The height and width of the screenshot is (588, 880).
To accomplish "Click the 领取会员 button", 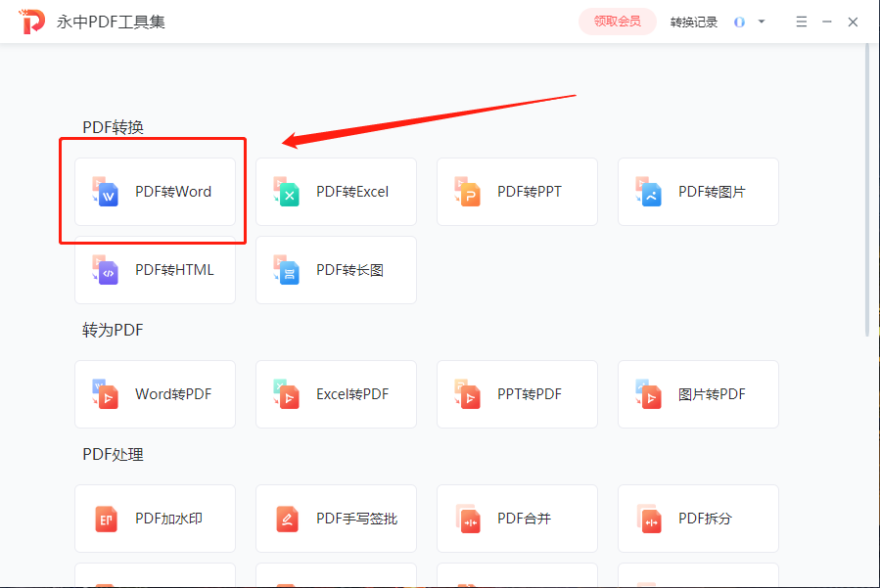I will [618, 22].
